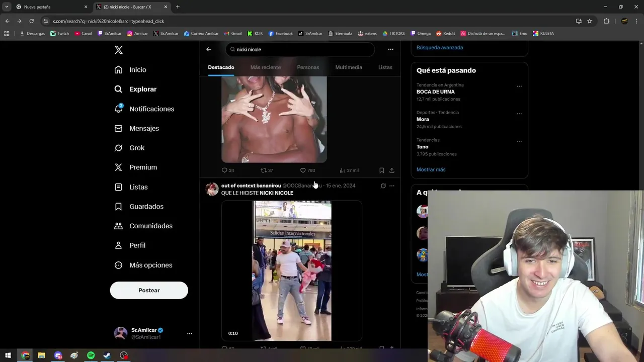Open the Mora trend
The width and height of the screenshot is (644, 362).
pos(423,119)
